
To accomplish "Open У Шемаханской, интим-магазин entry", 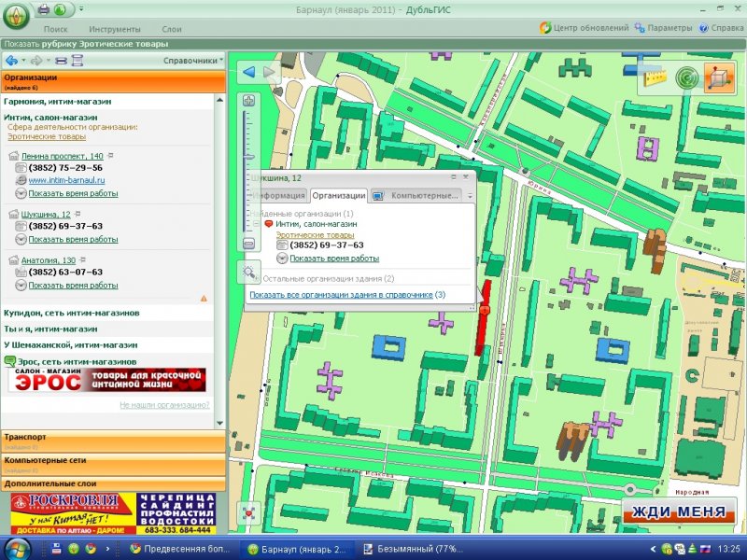I will (71, 345).
